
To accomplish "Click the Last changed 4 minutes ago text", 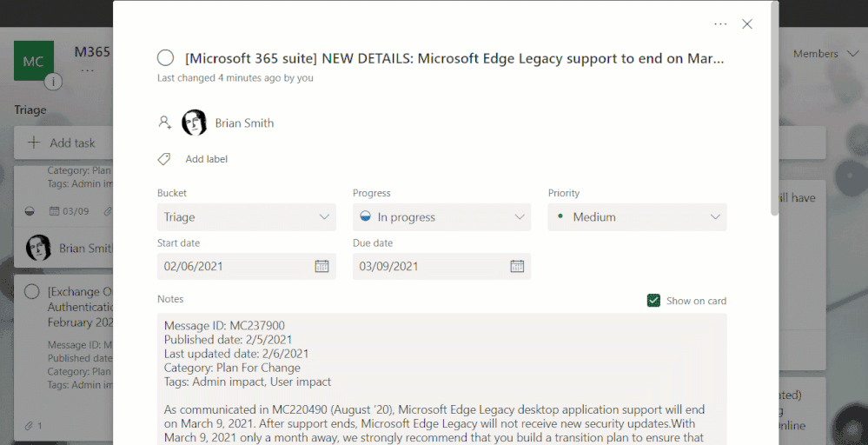I will coord(235,78).
